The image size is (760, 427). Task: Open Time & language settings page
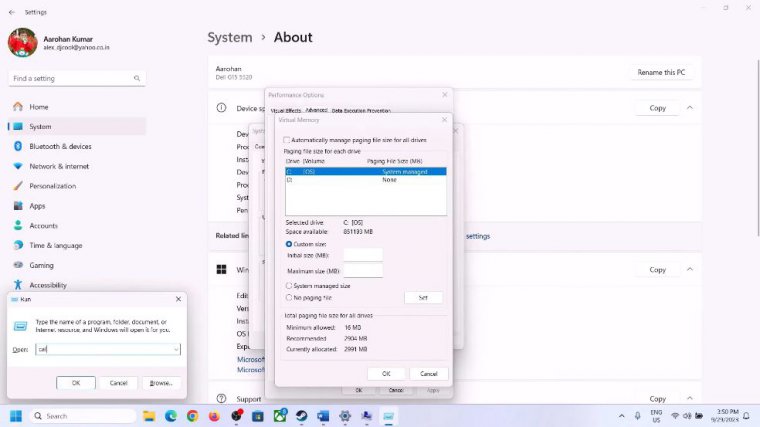55,245
